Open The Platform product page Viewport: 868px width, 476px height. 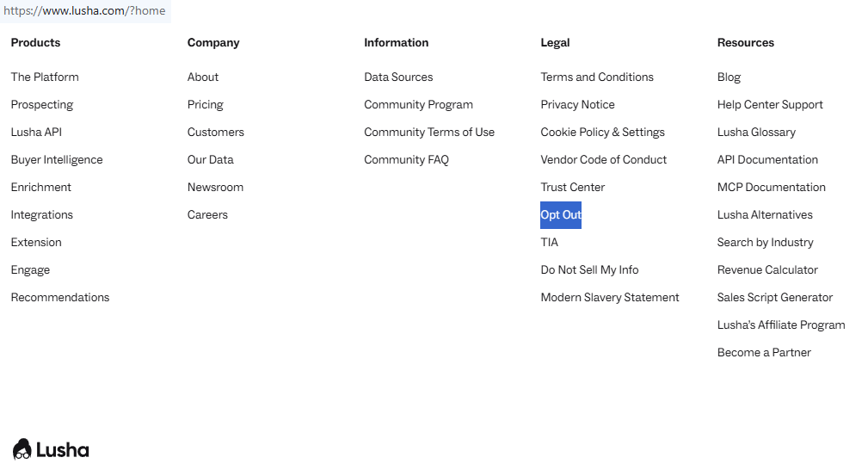pos(45,77)
